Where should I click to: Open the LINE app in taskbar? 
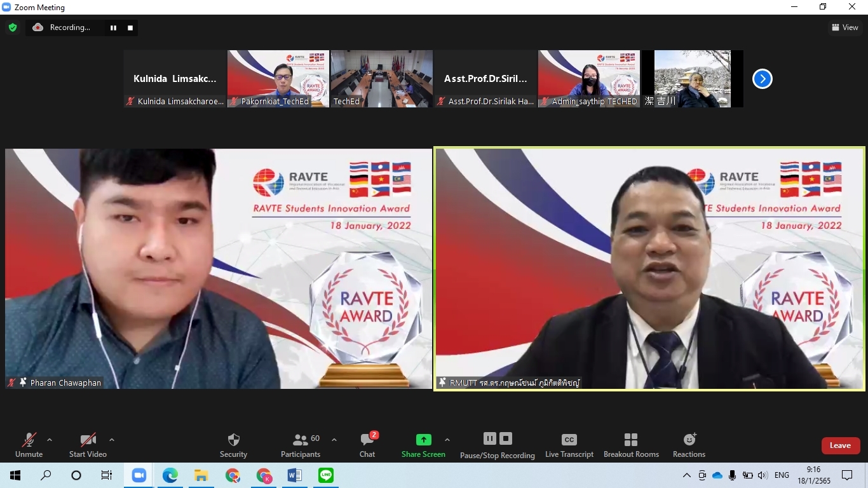click(x=326, y=475)
